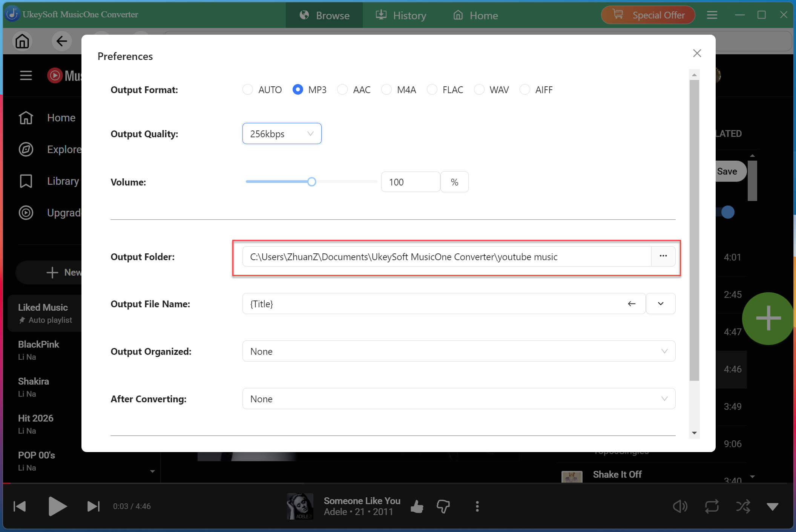The height and width of the screenshot is (532, 796).
Task: Toggle the repeat icon in player bar
Action: point(712,506)
